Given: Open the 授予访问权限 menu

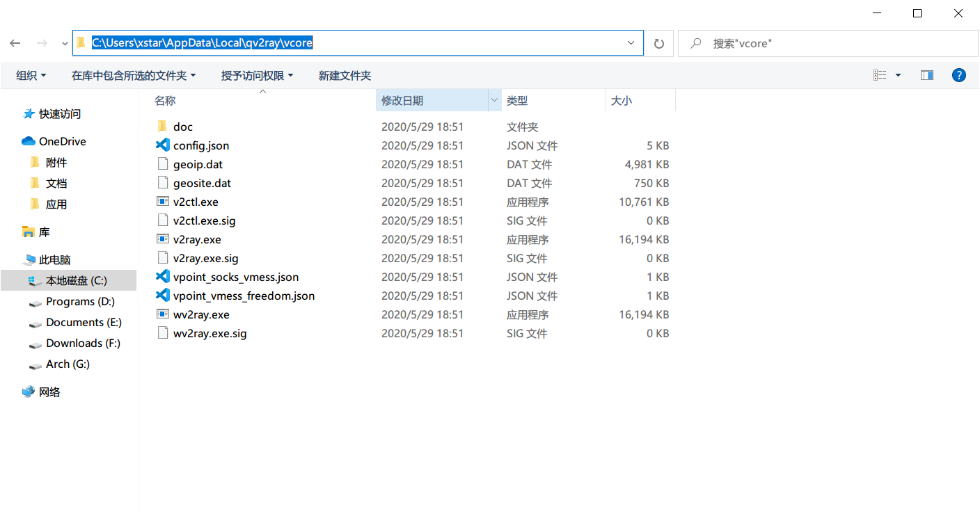Looking at the screenshot, I should 257,75.
